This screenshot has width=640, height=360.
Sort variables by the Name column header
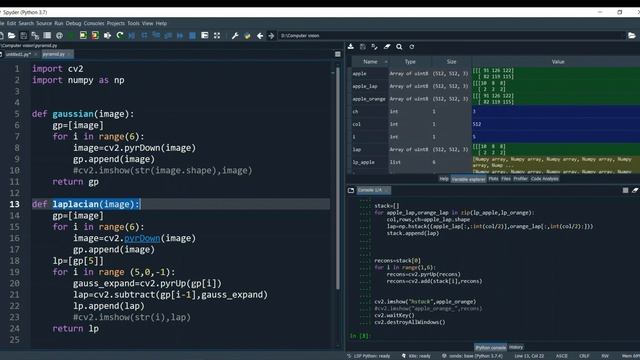(370, 62)
